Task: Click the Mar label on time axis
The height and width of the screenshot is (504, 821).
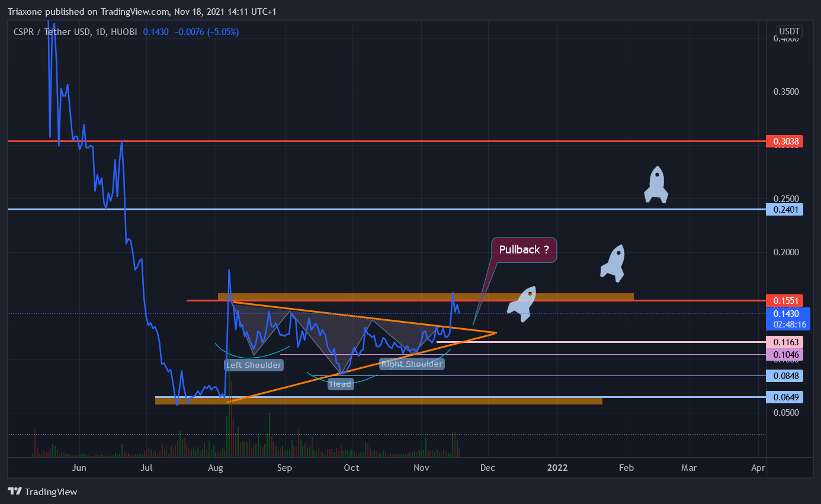Action: [689, 468]
